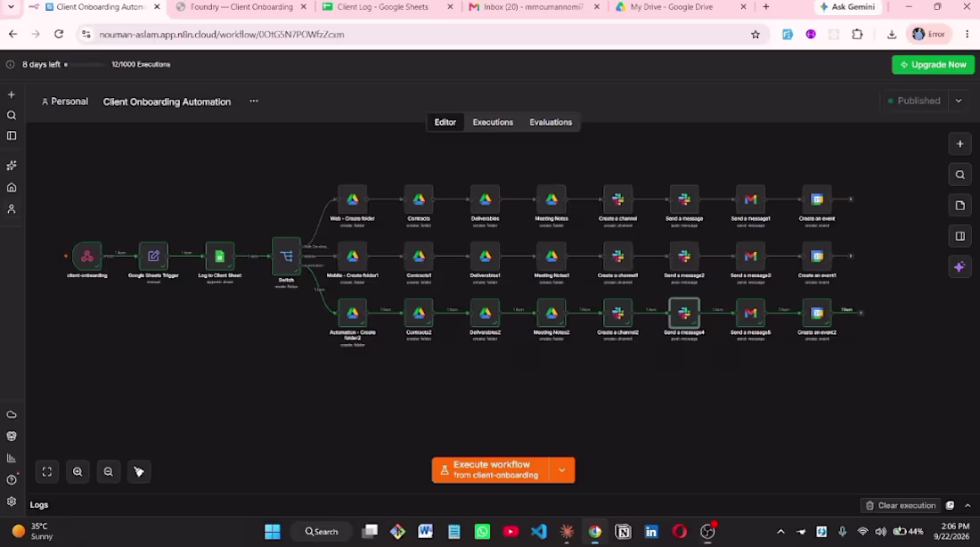Expand the Published status dropdown chevron

[959, 101]
